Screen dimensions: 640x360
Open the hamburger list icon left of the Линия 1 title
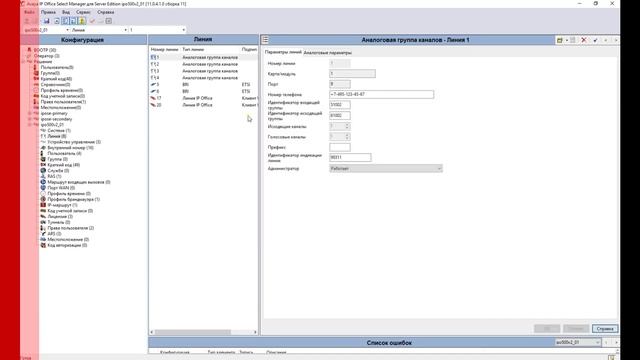[265, 40]
